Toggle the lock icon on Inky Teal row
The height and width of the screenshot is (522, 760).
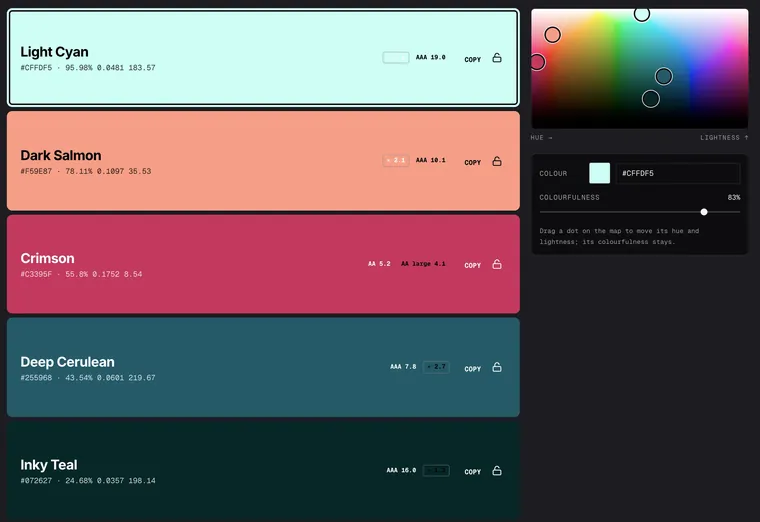[497, 471]
